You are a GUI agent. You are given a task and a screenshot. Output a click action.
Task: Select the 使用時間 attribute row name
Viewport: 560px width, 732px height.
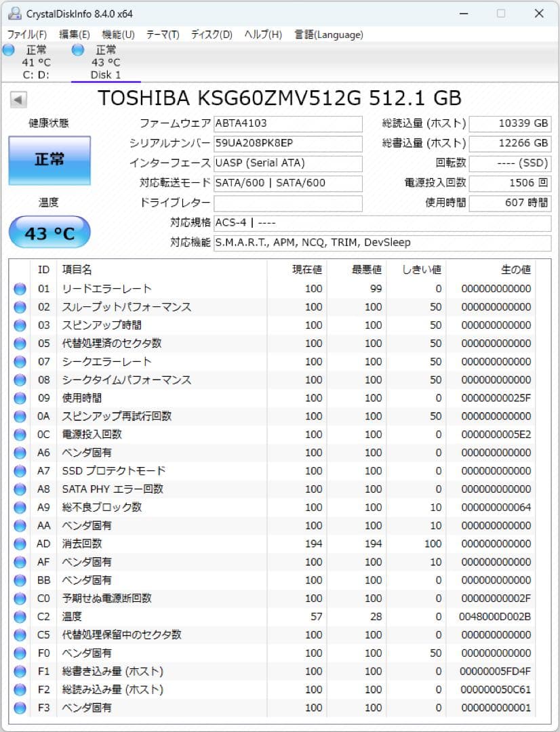click(82, 399)
